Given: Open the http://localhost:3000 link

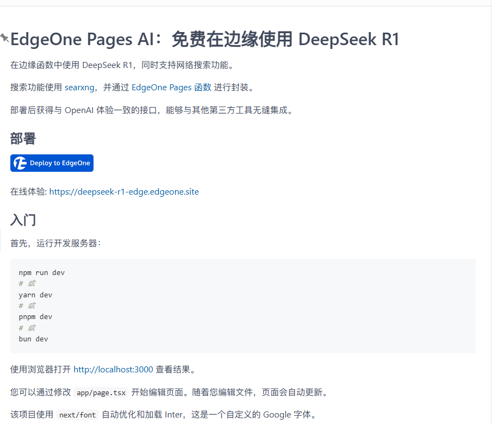Looking at the screenshot, I should point(113,369).
